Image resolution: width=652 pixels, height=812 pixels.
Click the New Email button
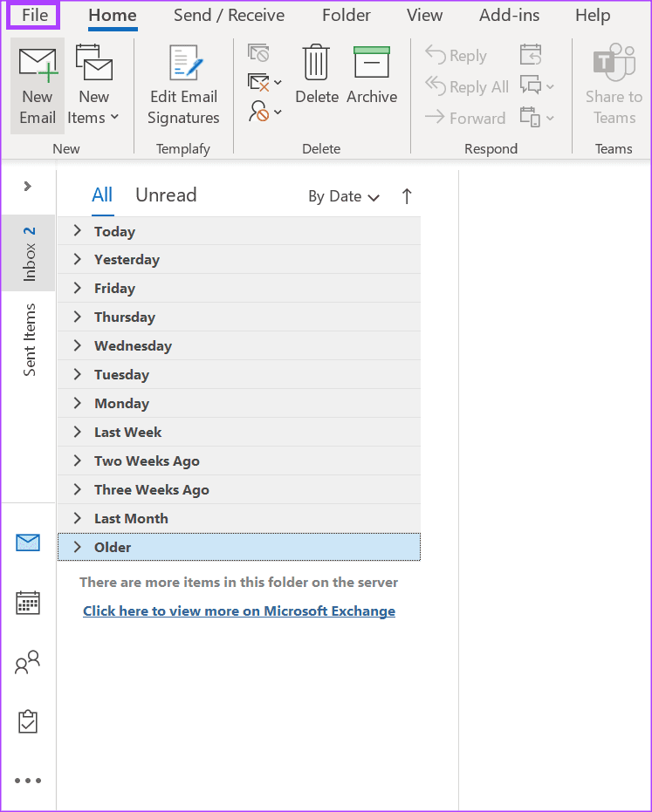[38, 86]
